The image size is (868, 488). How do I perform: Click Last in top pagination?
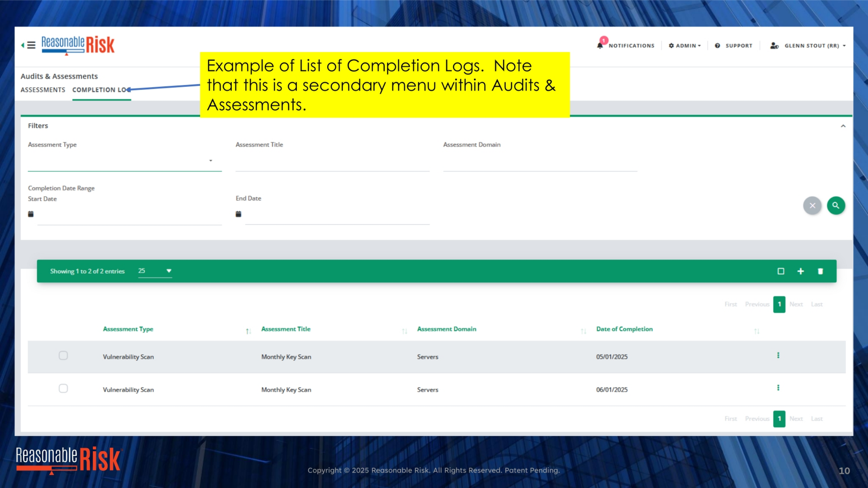(817, 304)
